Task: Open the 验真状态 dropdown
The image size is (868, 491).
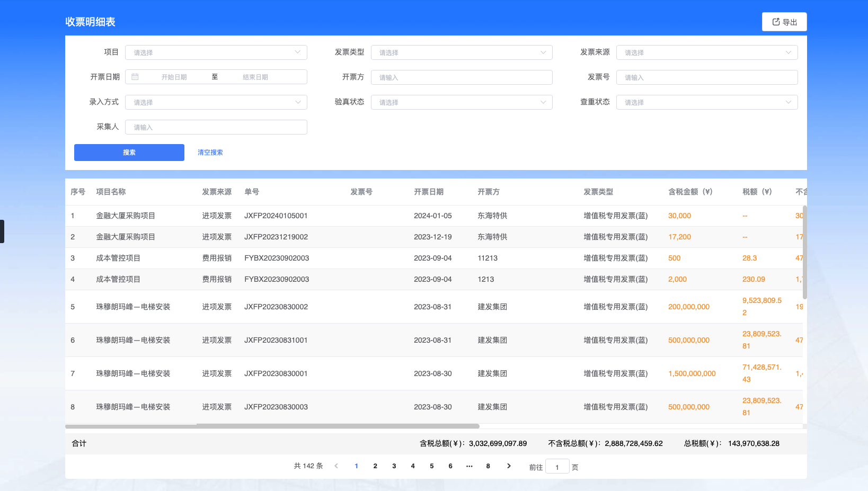Action: (x=461, y=102)
